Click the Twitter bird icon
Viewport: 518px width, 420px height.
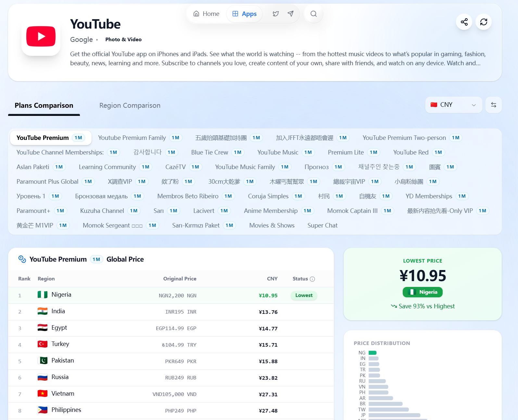276,14
